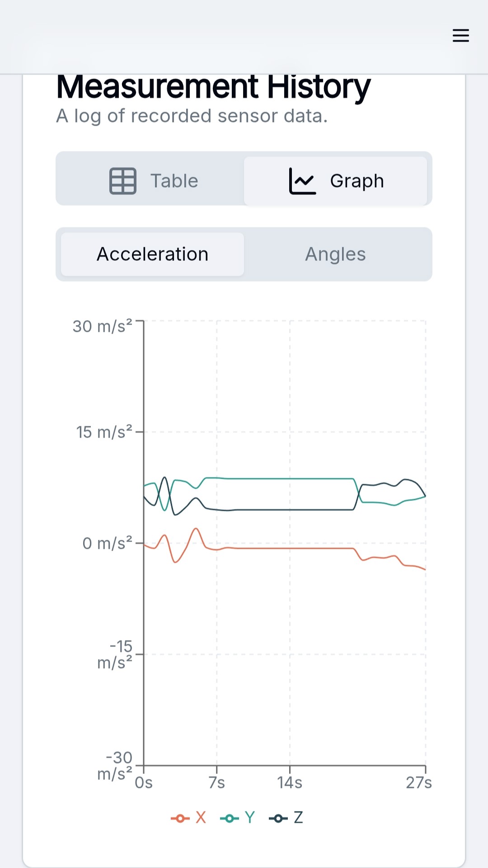Click the 14s tick on time axis
The image size is (488, 868).
tap(290, 782)
